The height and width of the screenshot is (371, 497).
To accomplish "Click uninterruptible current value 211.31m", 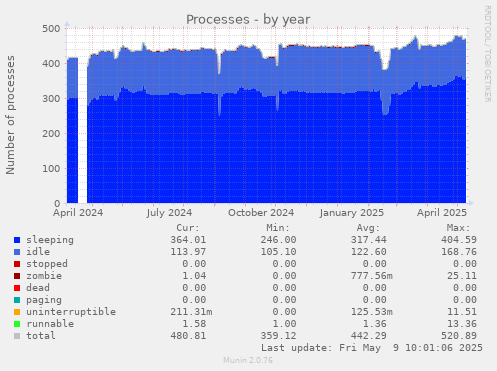I will [x=191, y=312].
